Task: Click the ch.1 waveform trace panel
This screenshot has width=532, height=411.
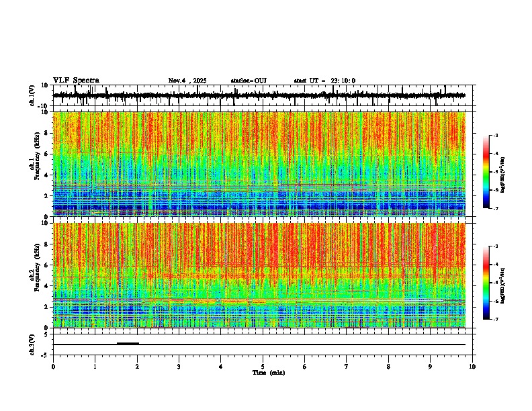Action: [264, 95]
